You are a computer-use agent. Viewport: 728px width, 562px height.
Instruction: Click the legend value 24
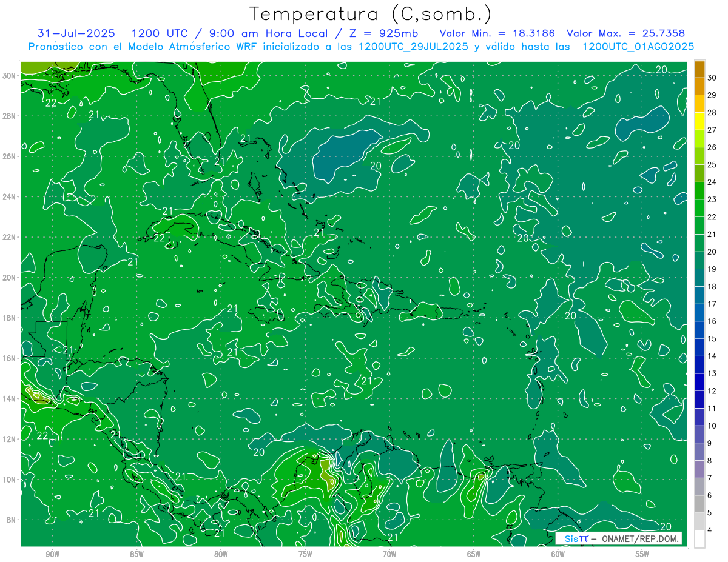[712, 182]
